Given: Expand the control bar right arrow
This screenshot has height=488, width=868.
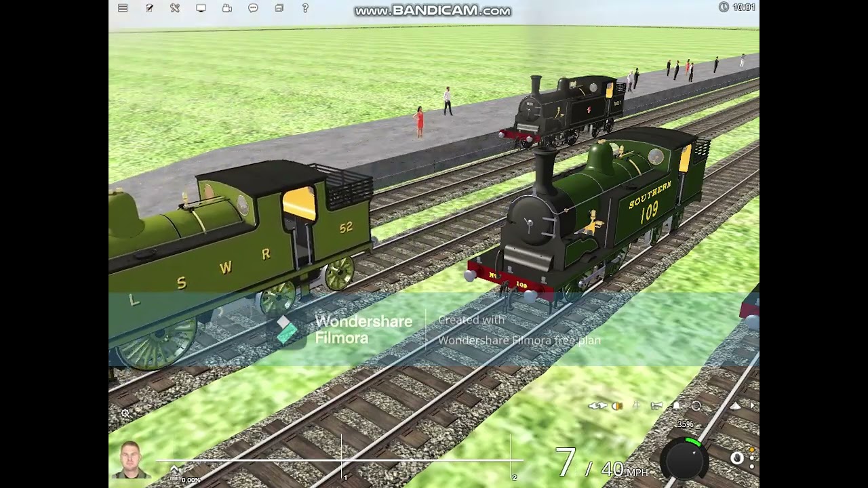Looking at the screenshot, I should pyautogui.click(x=752, y=406).
